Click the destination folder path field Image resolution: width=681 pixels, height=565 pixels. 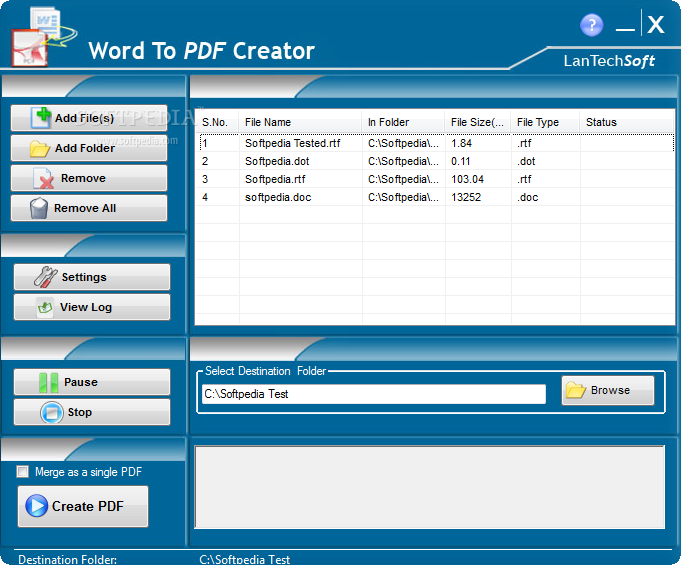[374, 394]
